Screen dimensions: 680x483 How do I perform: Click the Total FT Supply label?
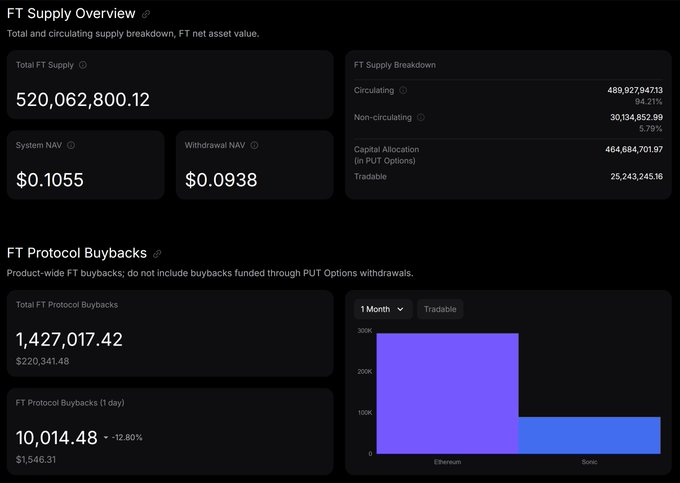point(45,65)
